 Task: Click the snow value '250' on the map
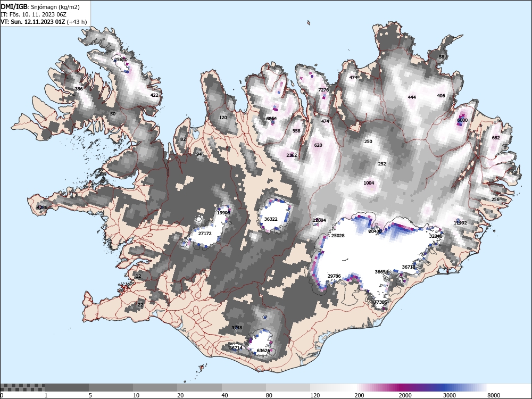[x=368, y=141]
